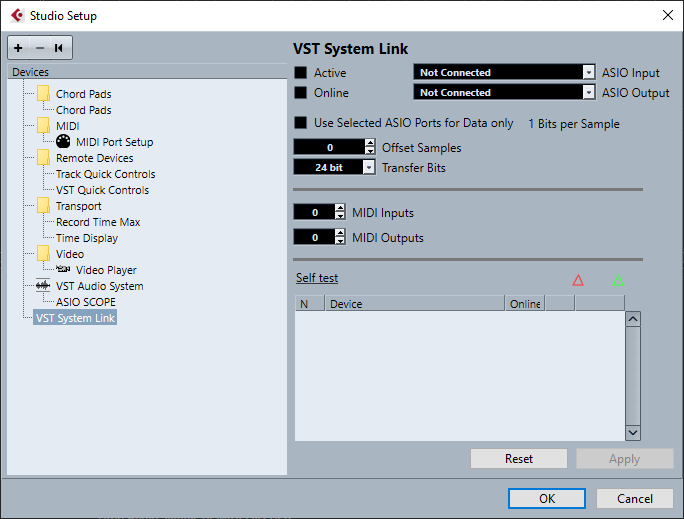Select ASIO SCOPE in the device tree

tap(86, 302)
